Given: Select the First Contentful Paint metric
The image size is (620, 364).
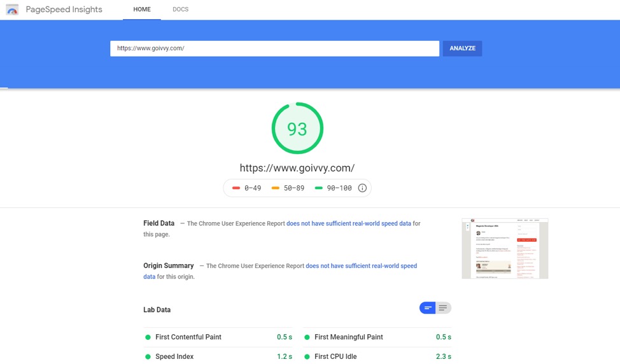Looking at the screenshot, I should pyautogui.click(x=218, y=337).
